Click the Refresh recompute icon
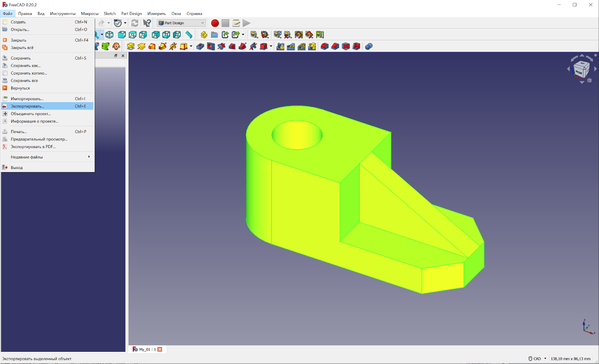 click(135, 23)
